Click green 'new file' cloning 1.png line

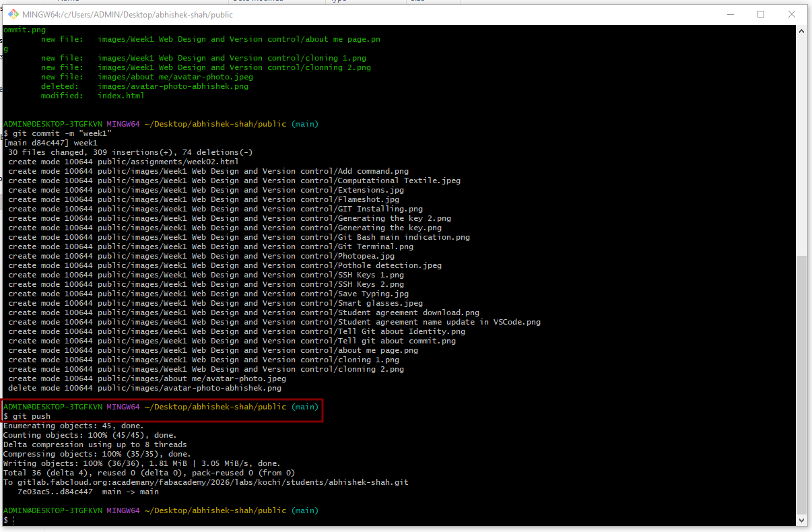pos(203,58)
